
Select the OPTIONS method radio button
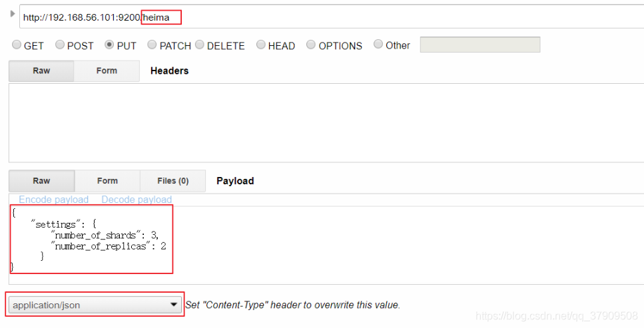[x=311, y=45]
